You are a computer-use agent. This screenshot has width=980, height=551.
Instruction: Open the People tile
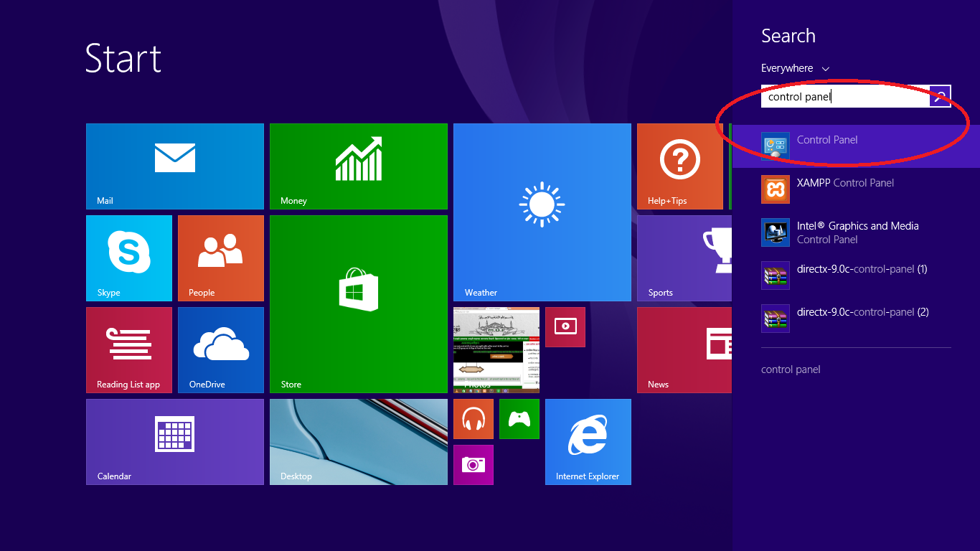point(220,258)
